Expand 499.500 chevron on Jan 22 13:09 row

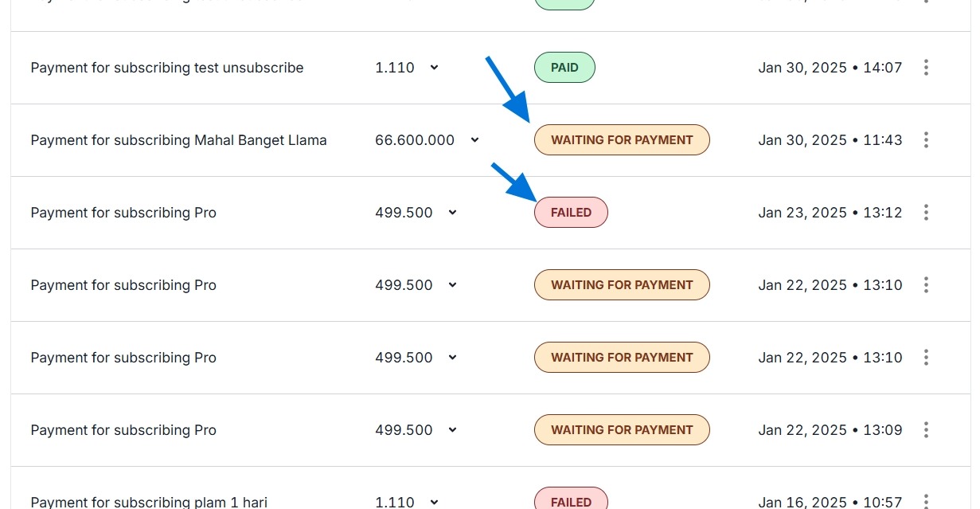pyautogui.click(x=452, y=430)
